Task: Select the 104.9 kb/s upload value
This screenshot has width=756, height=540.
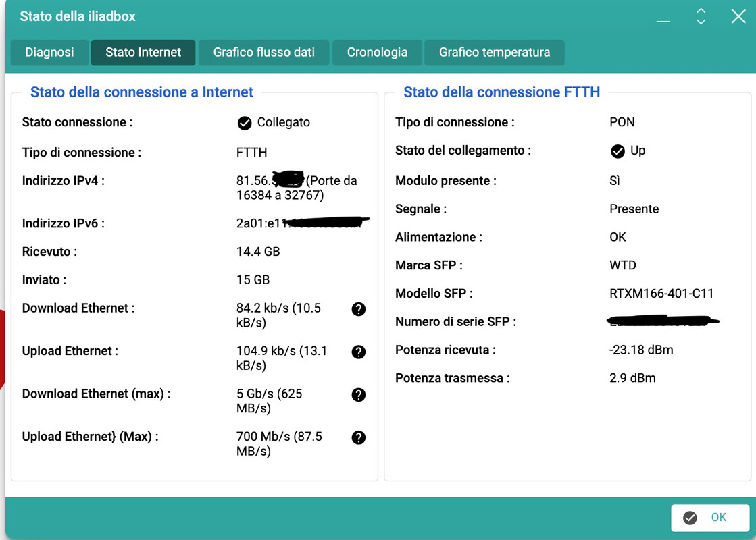Action: (x=282, y=358)
